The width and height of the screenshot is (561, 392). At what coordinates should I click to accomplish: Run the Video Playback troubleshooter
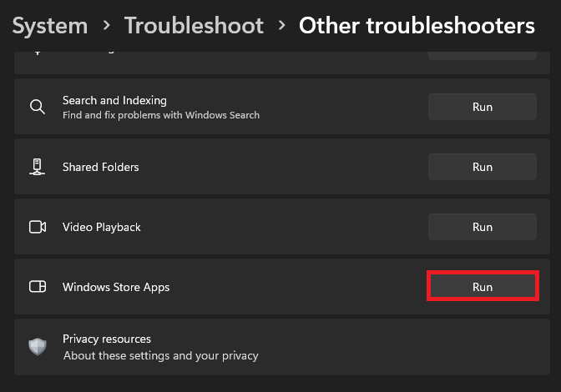[x=483, y=227]
